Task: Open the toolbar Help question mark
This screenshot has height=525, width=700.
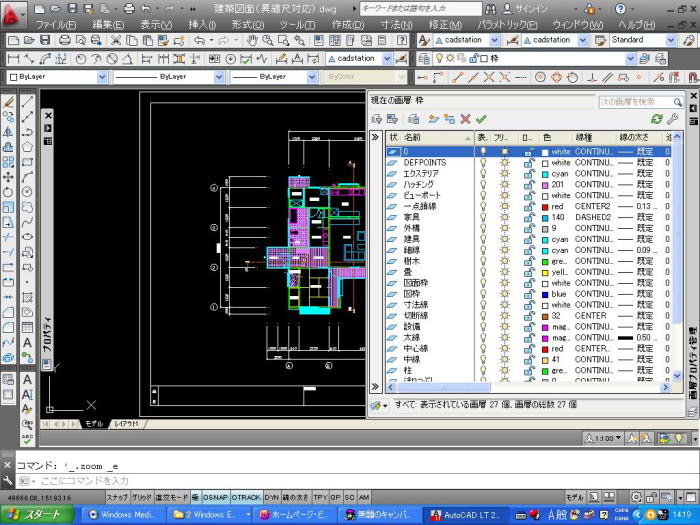Action: coord(401,41)
